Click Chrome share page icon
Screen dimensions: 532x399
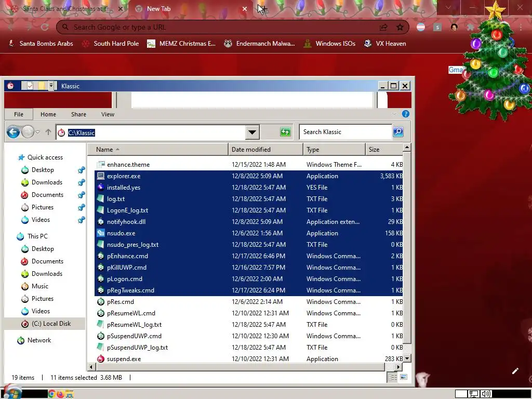click(383, 27)
